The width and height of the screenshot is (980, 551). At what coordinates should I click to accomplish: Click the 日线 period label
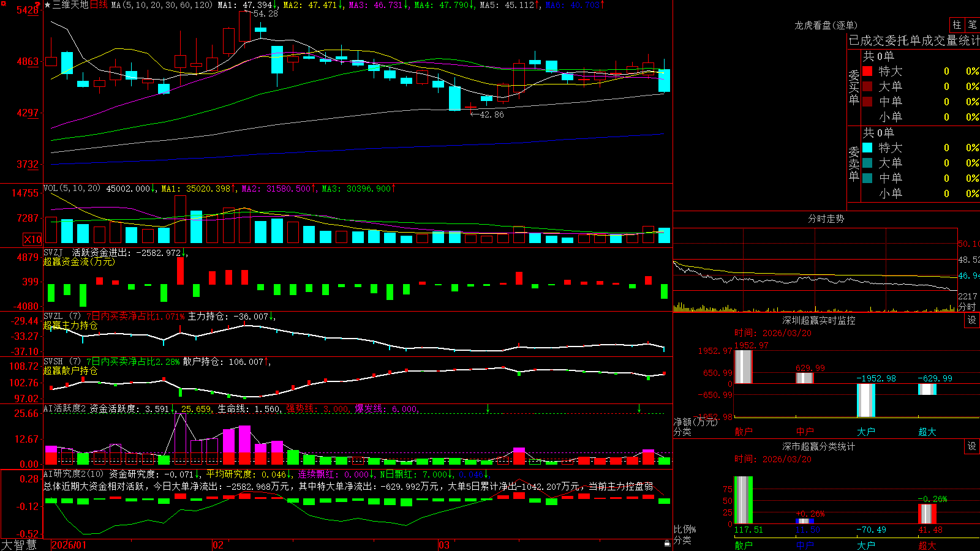[99, 5]
